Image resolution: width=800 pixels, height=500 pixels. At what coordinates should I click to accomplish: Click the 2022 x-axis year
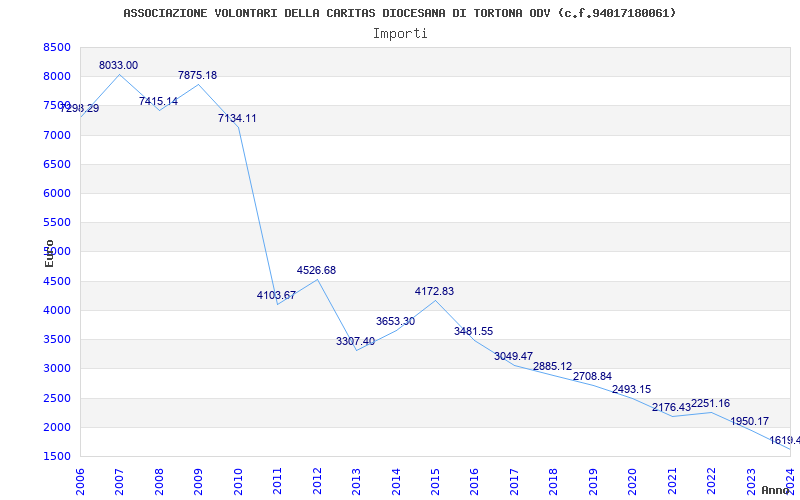click(712, 482)
